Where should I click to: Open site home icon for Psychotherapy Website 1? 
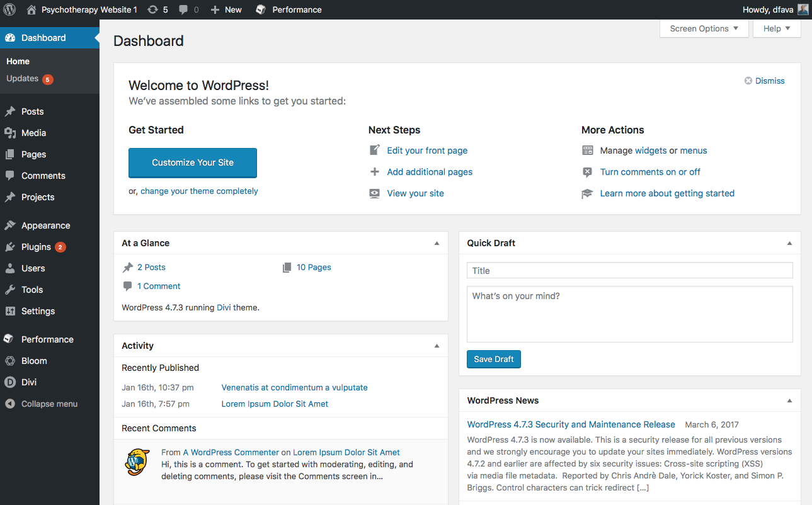[x=31, y=9]
